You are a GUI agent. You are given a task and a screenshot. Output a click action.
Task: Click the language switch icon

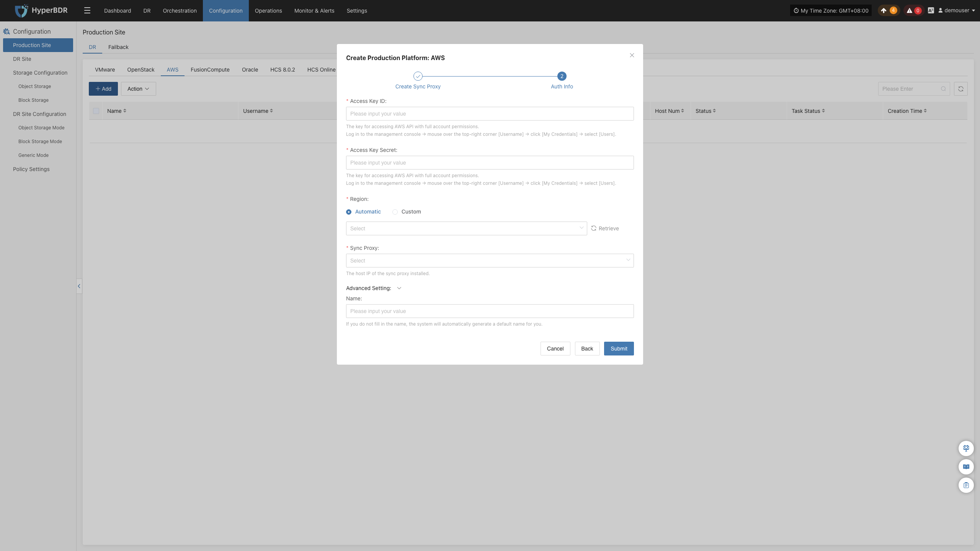pos(931,11)
